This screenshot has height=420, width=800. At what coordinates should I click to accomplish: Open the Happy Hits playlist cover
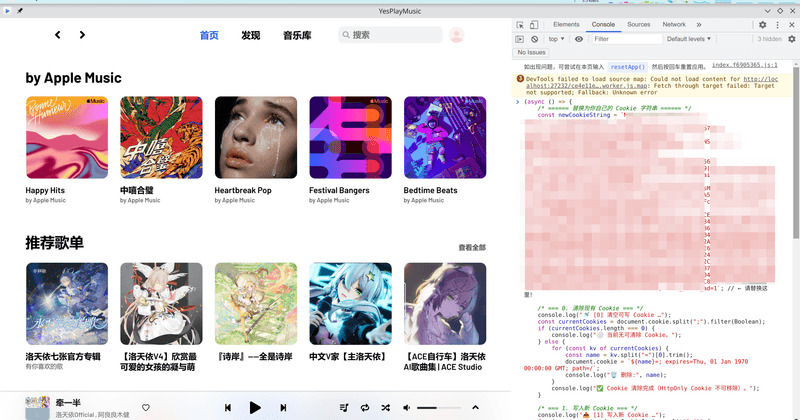click(x=67, y=137)
